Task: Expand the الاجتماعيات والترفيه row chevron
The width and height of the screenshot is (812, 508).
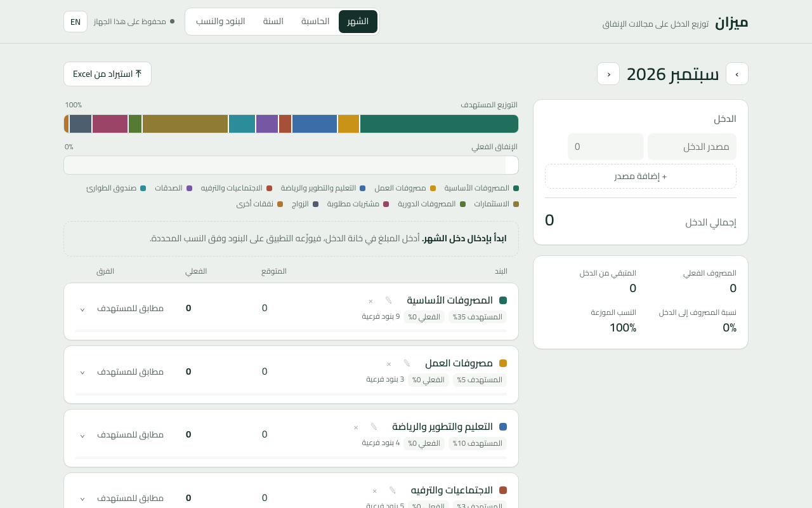Action: (x=82, y=498)
